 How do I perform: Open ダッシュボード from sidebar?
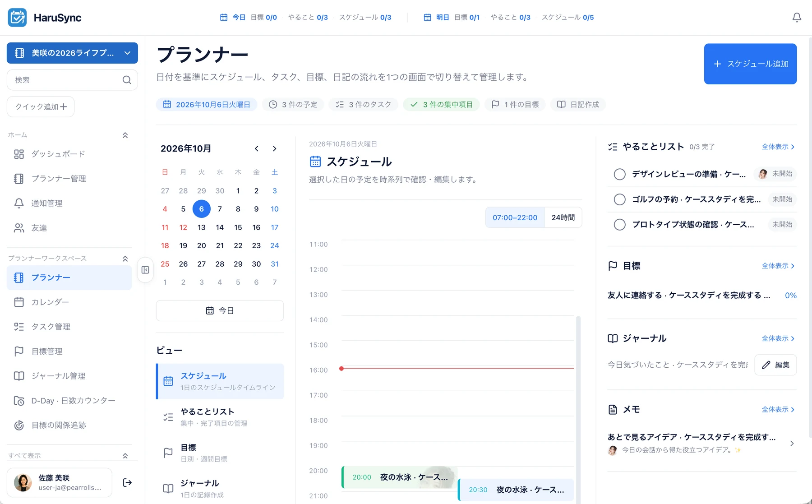pyautogui.click(x=69, y=154)
